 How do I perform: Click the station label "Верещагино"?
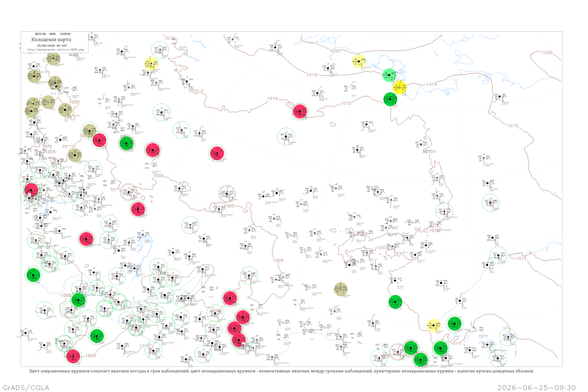pos(135,93)
